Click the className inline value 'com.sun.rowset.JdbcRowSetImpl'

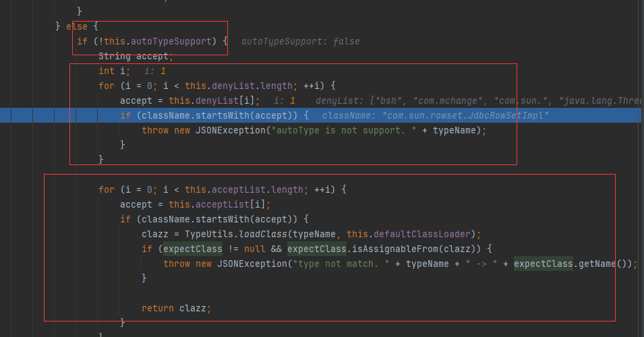click(435, 115)
